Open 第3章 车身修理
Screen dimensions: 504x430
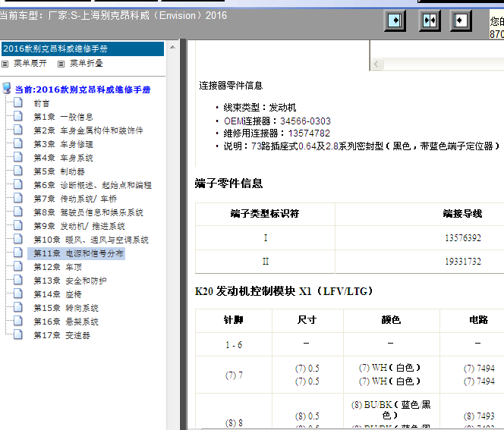coord(63,144)
